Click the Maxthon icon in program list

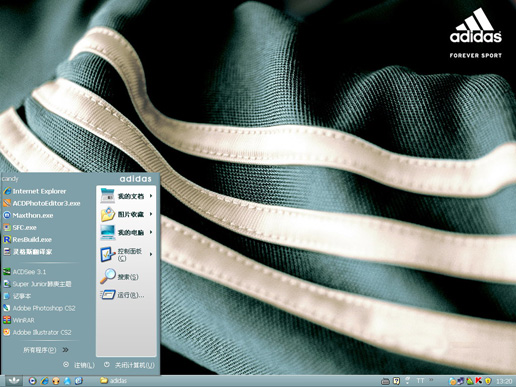click(x=7, y=215)
